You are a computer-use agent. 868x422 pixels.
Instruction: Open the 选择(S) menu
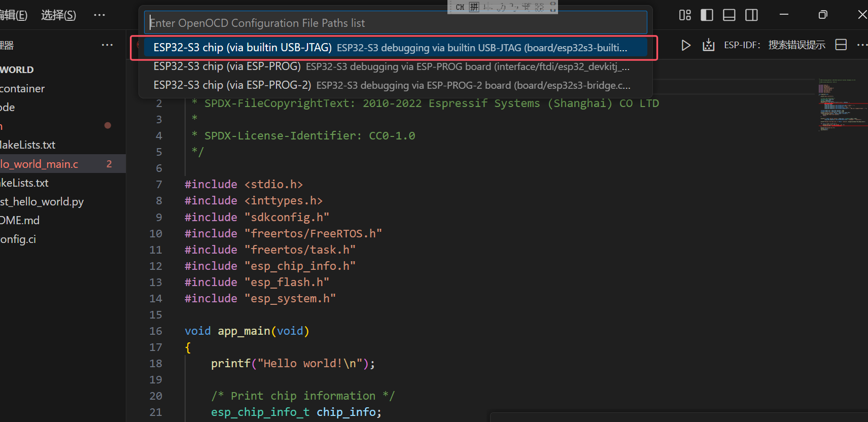58,15
